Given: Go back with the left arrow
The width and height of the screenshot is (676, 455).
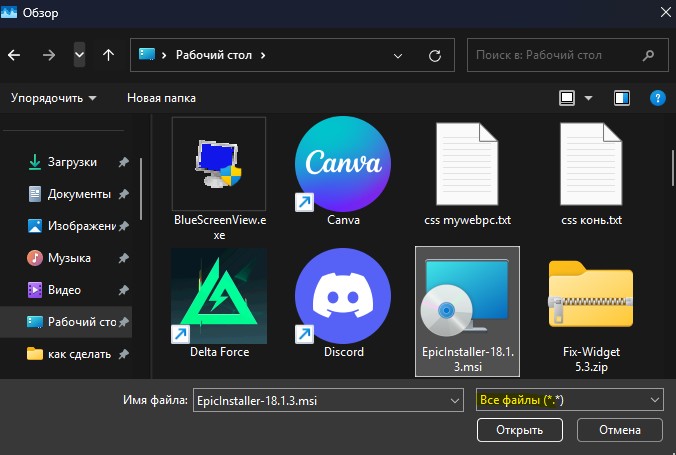Looking at the screenshot, I should pos(14,55).
